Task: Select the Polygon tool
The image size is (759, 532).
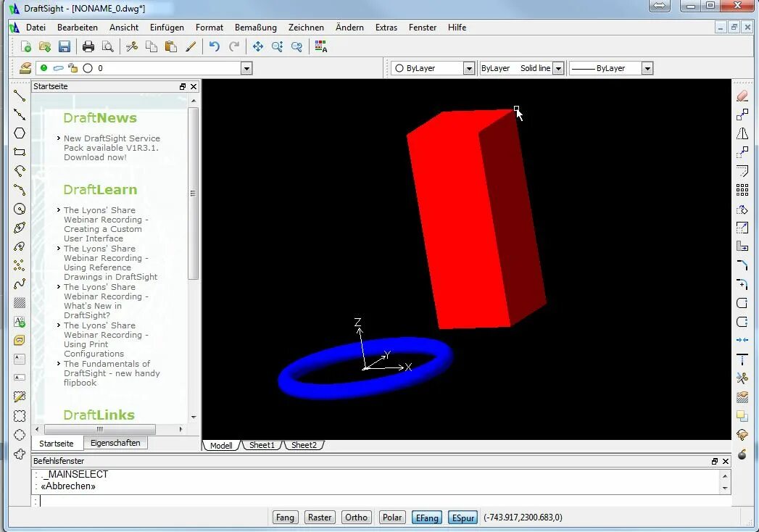Action: (20, 133)
